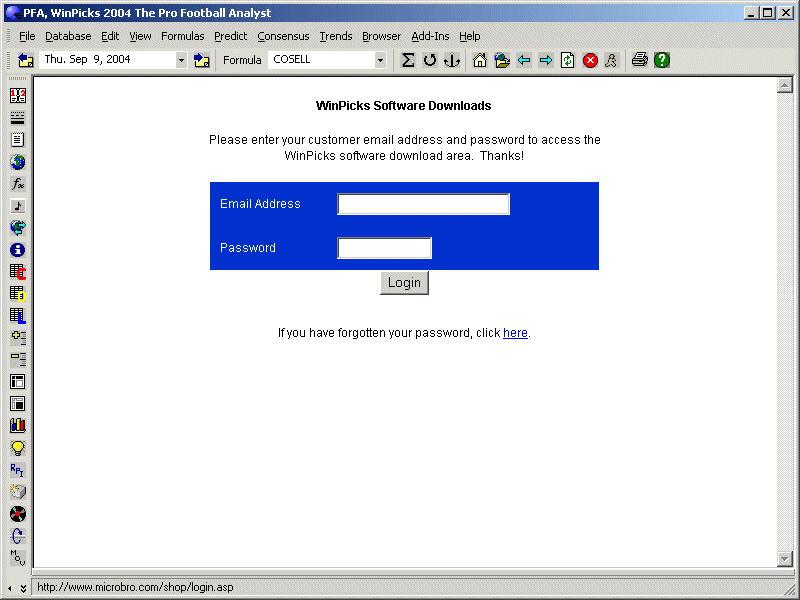Open help with green question mark icon
Screen dimensions: 800x600
pyautogui.click(x=662, y=60)
